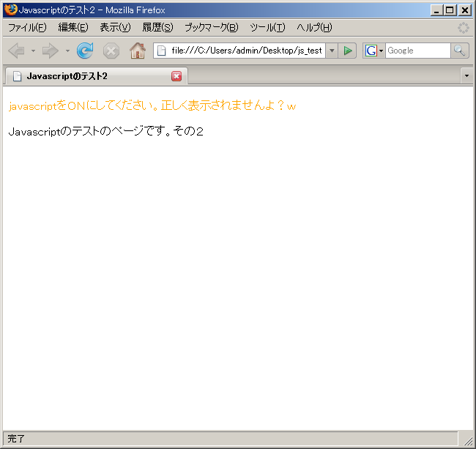Close the Javascriptのテスト2 tab
The height and width of the screenshot is (449, 476).
point(176,76)
